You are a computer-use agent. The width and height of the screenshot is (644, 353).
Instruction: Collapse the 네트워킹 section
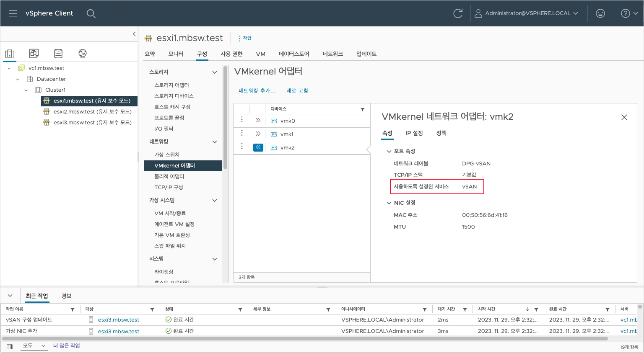215,142
